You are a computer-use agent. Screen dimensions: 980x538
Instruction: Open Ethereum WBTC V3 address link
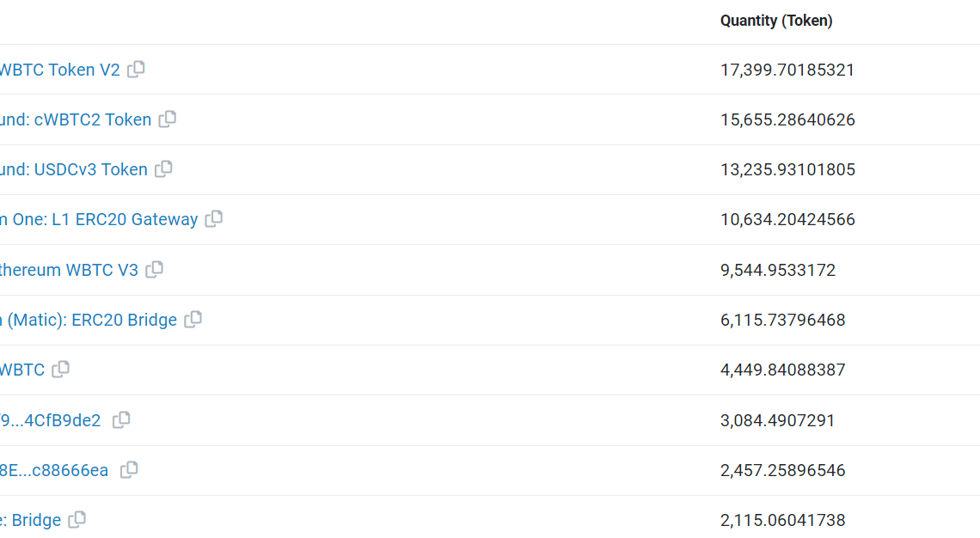click(x=69, y=270)
